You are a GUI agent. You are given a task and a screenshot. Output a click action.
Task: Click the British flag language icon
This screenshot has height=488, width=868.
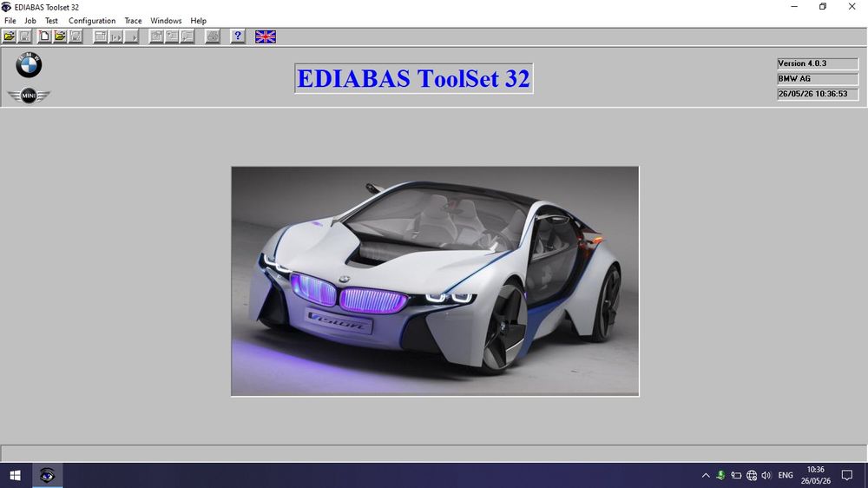[x=265, y=36]
